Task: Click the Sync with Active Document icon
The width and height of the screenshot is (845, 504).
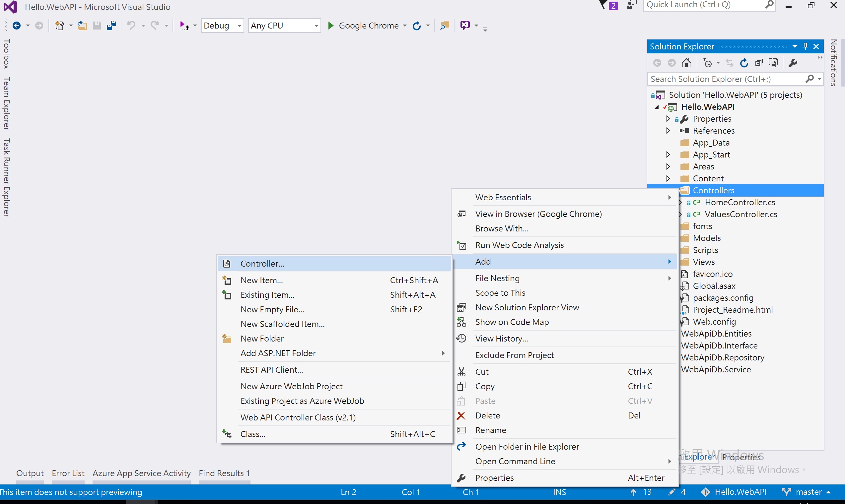Action: coord(729,63)
